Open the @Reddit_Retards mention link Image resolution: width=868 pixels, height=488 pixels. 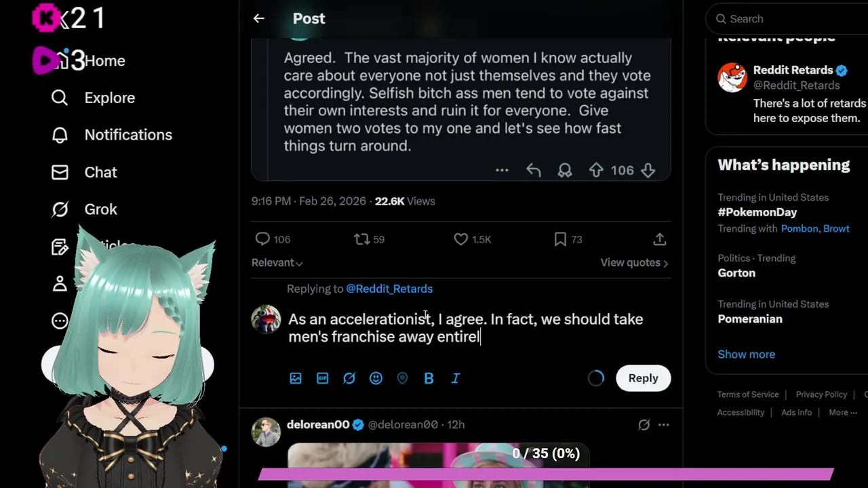[389, 289]
